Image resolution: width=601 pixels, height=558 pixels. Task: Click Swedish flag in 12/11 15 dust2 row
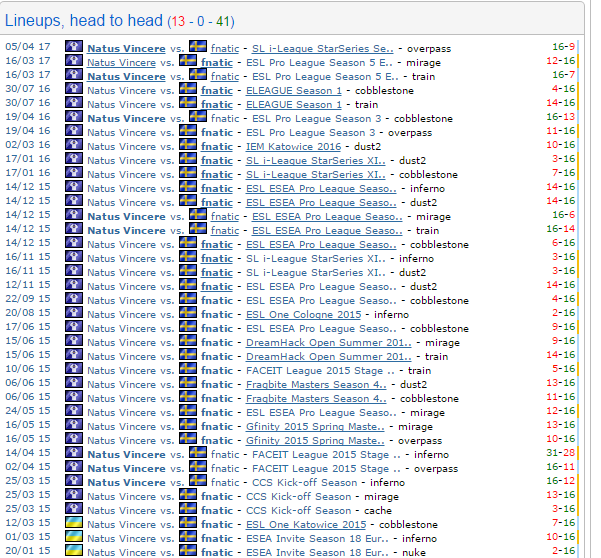click(188, 284)
